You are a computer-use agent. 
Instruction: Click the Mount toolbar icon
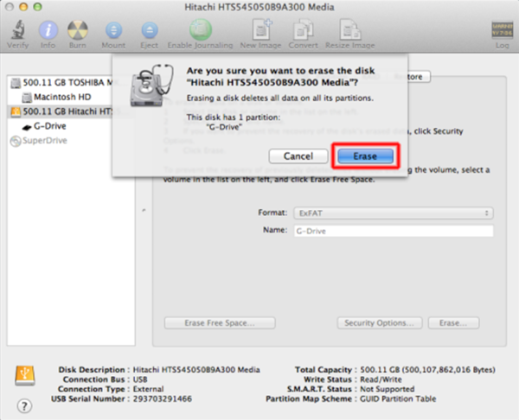[113, 30]
